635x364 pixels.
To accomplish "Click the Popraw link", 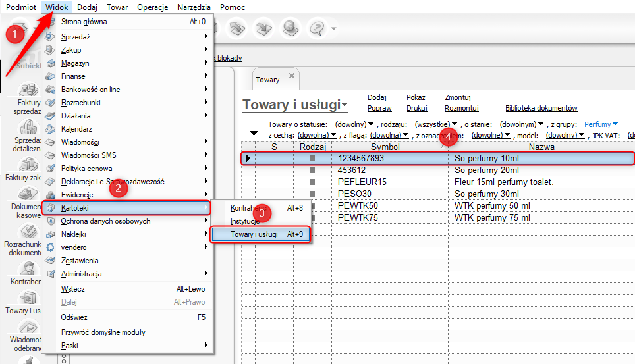I will (379, 108).
